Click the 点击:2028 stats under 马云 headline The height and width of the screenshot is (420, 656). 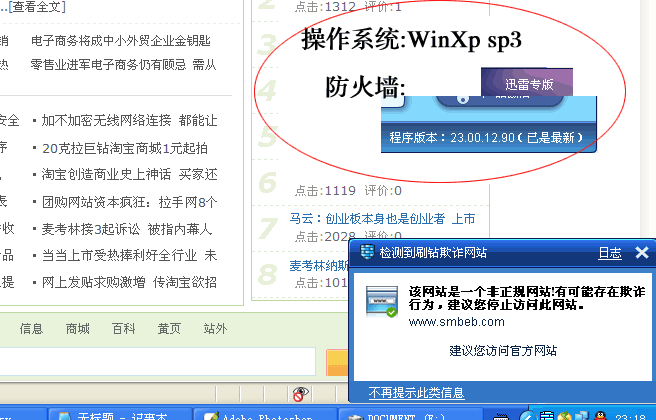tap(325, 237)
